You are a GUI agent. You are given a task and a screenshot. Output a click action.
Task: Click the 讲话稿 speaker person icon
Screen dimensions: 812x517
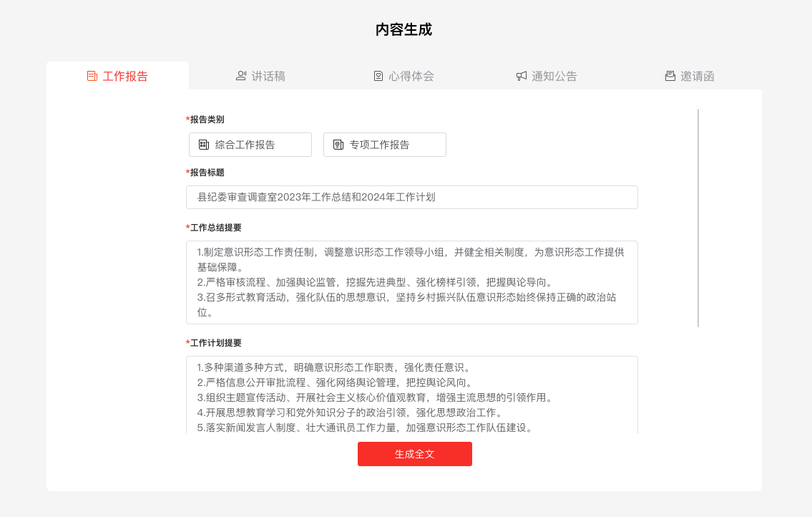tap(241, 76)
